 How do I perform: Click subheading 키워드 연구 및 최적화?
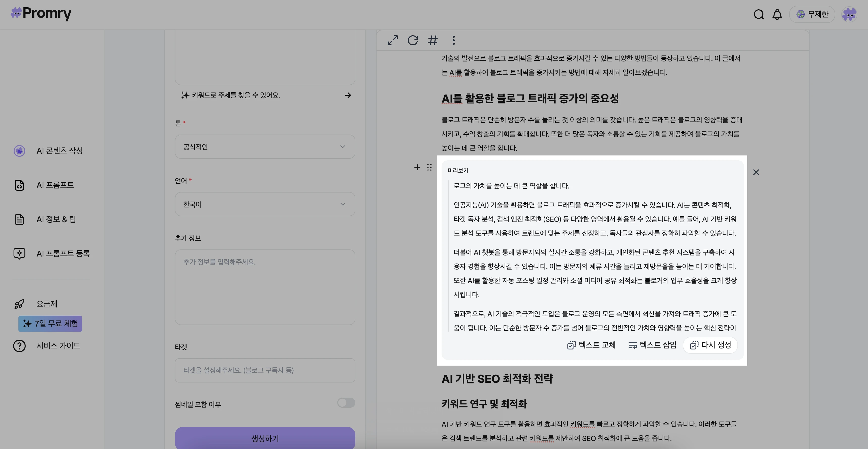(x=484, y=404)
